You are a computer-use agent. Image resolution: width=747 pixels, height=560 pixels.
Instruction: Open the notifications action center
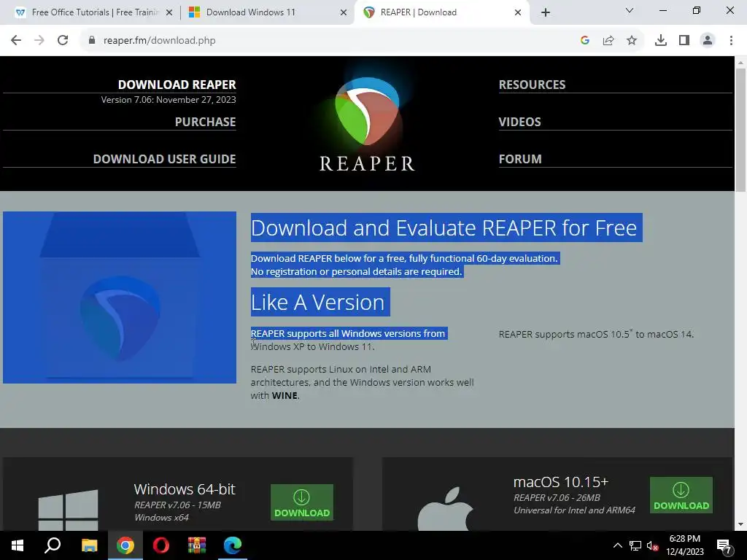point(724,545)
